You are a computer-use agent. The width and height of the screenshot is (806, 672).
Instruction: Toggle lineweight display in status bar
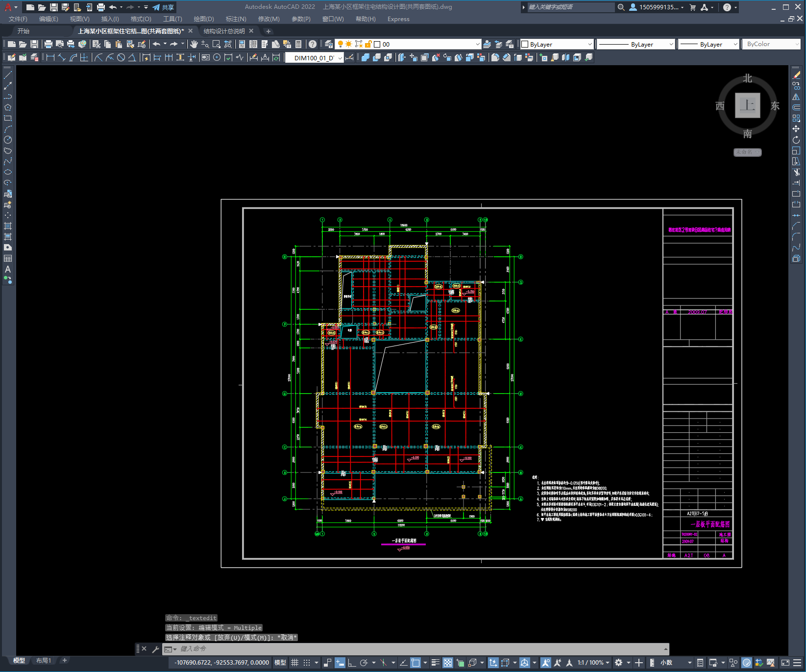436,663
